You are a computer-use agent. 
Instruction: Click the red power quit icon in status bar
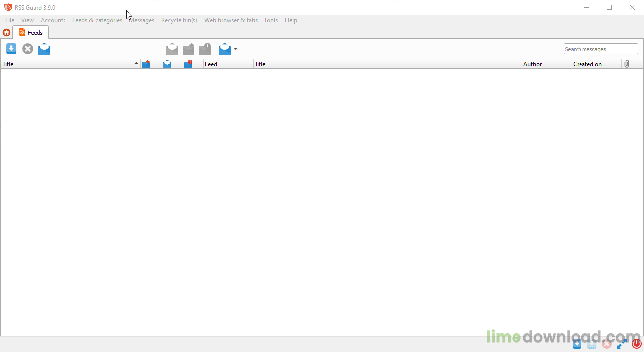(637, 344)
